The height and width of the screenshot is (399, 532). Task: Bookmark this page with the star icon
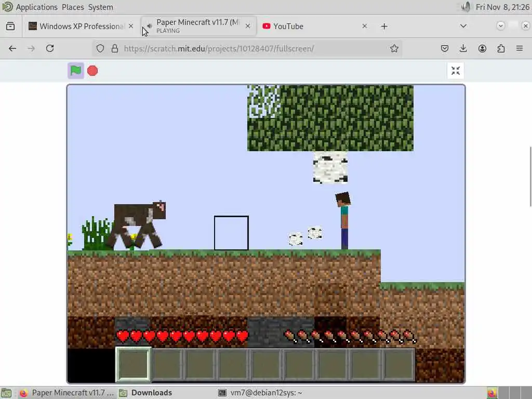[394, 48]
